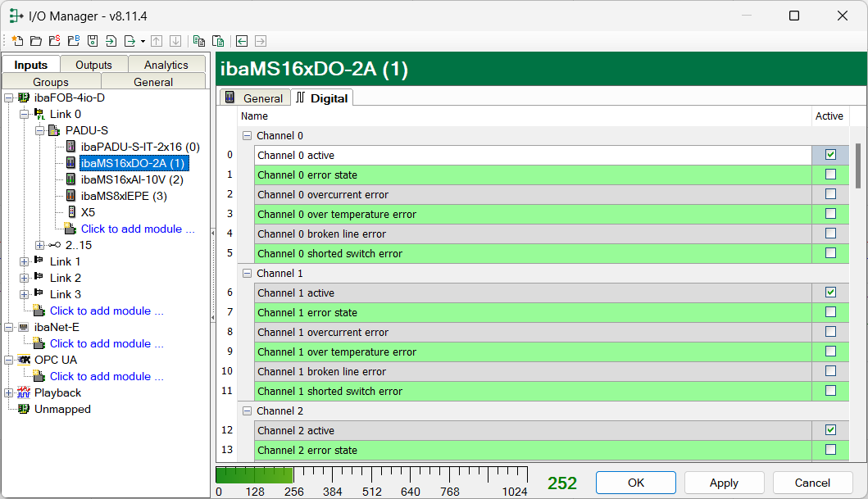Click the Link 0 flag icon
This screenshot has height=499, width=868.
39,115
